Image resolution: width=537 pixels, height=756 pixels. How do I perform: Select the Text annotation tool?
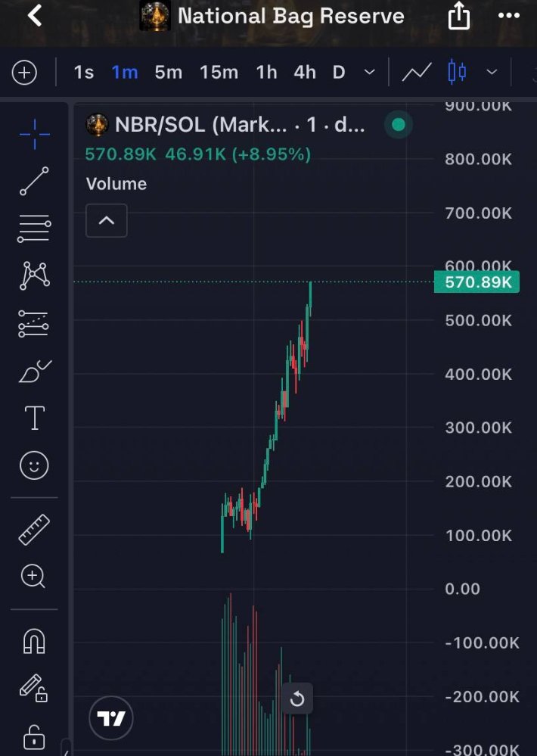tap(35, 418)
